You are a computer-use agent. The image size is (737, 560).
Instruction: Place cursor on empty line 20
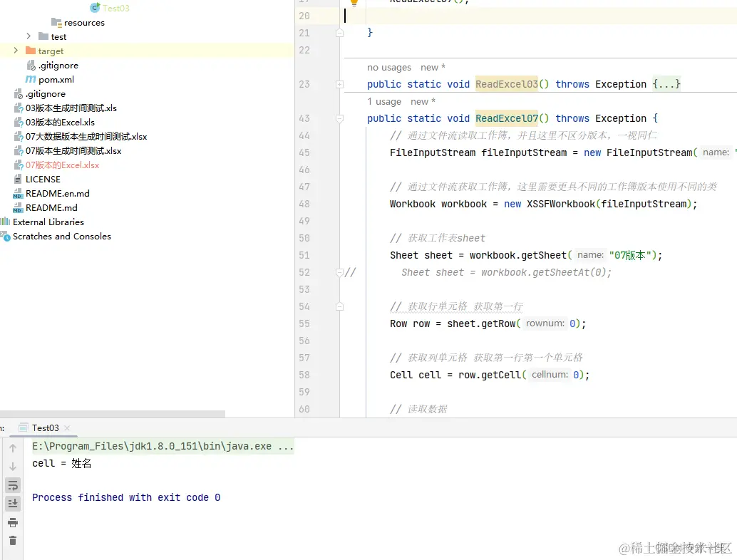(x=540, y=16)
